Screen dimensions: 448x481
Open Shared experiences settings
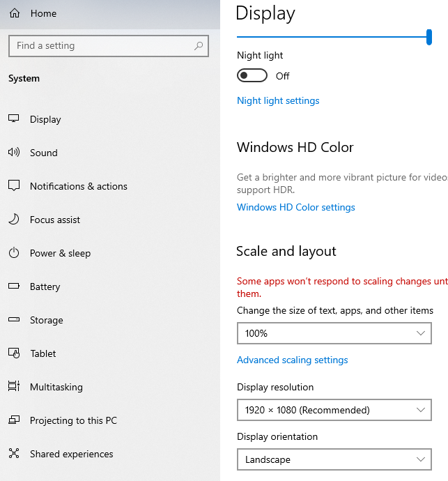click(x=72, y=454)
